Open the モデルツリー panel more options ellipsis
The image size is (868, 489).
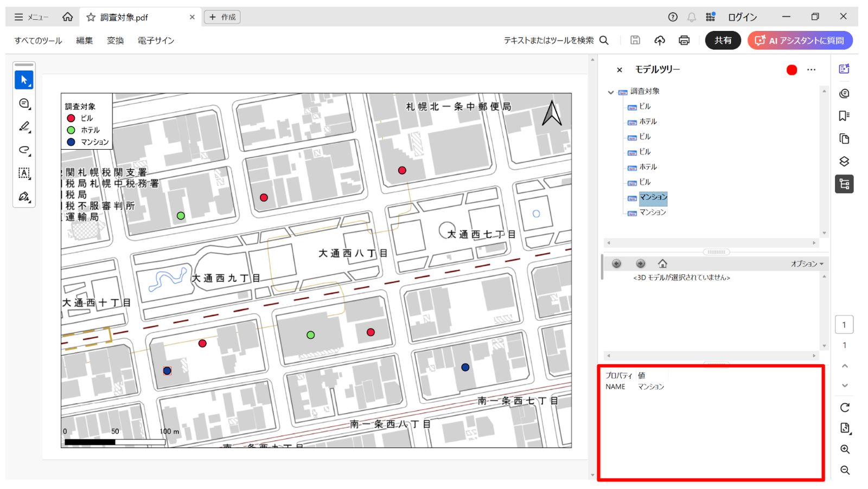811,70
